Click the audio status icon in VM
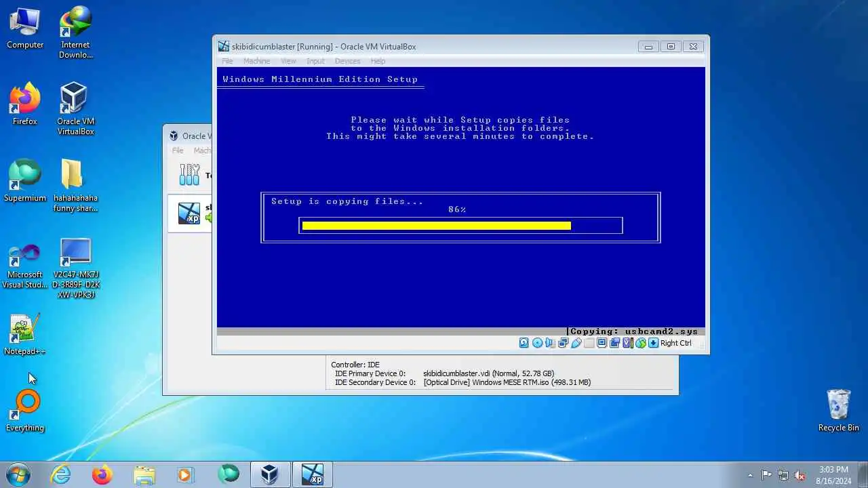 (x=550, y=343)
